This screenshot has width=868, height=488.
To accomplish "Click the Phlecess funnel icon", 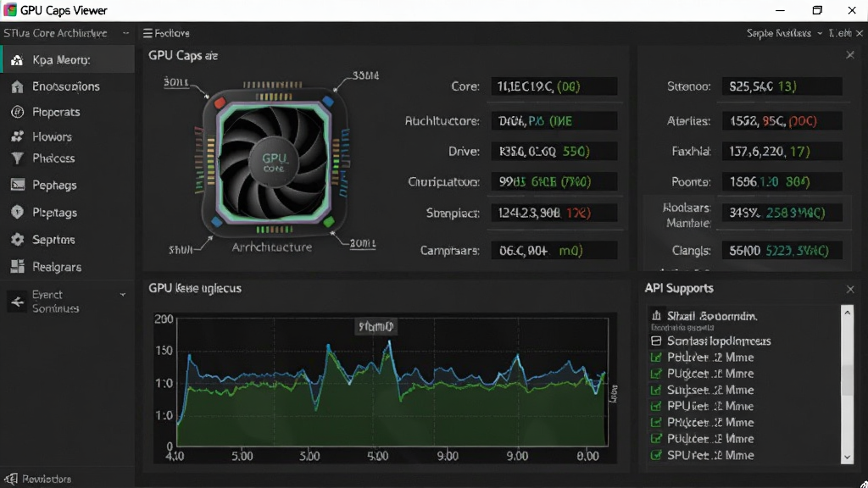I will 17,158.
